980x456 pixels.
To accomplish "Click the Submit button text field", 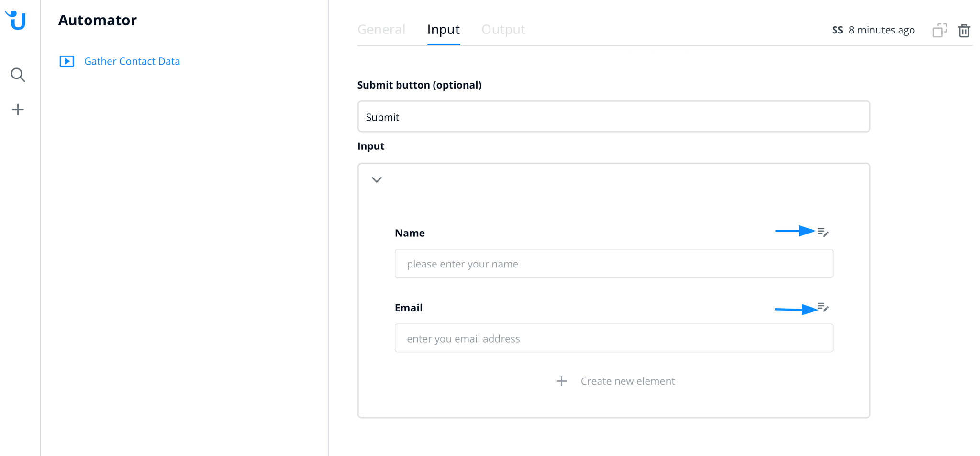I will coord(613,117).
